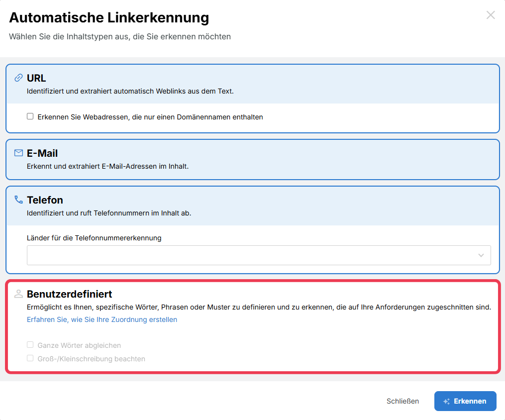The width and height of the screenshot is (505, 420).
Task: Select the Benutzerdefiniert card heading
Action: 69,294
